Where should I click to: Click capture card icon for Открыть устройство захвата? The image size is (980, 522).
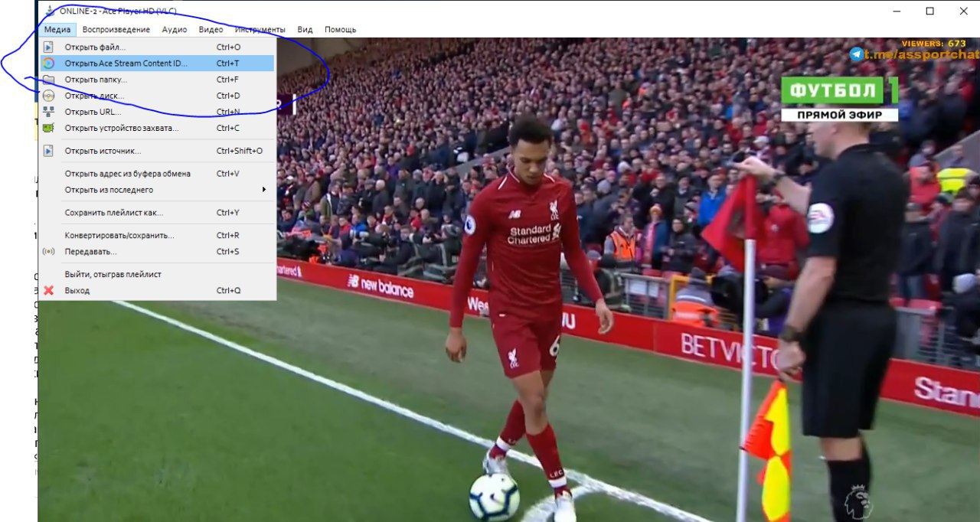coord(48,128)
